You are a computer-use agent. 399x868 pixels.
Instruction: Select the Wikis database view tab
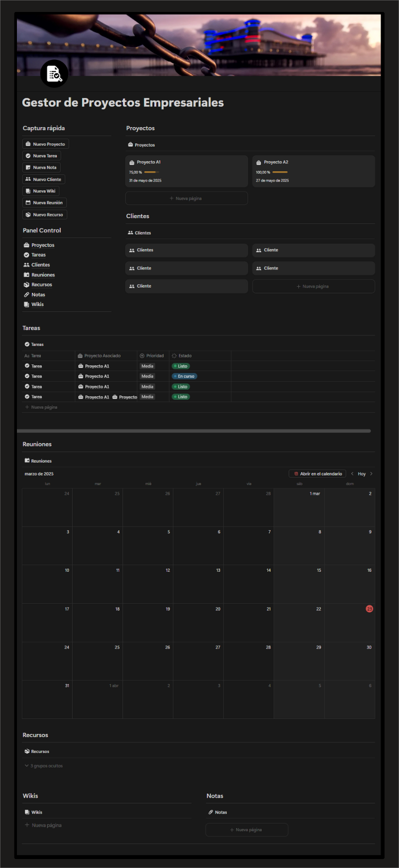[x=33, y=813]
